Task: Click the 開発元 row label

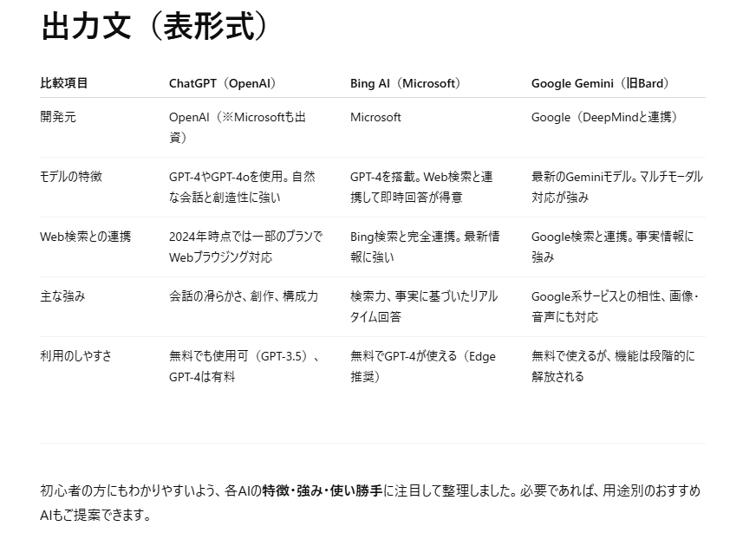Action: click(58, 117)
